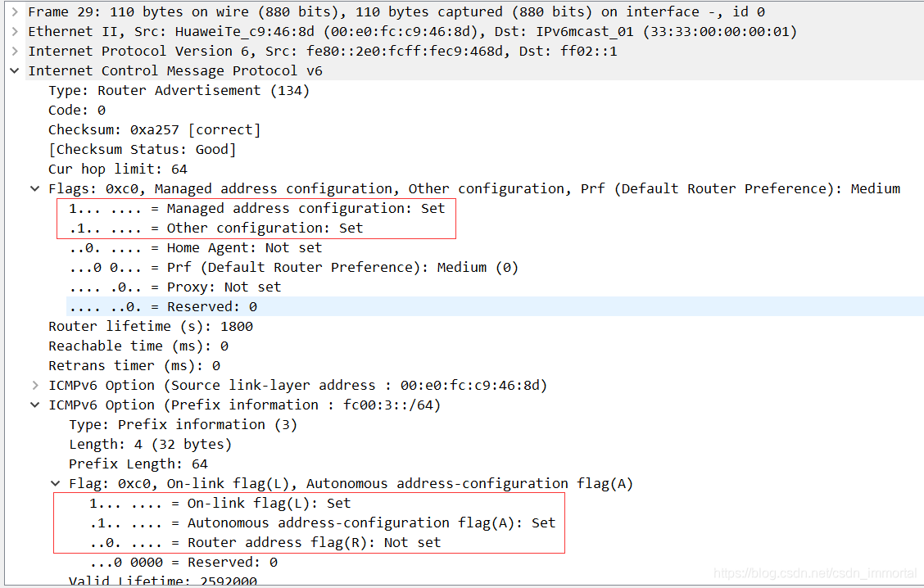The height and width of the screenshot is (588, 924).
Task: Select Autonomous address-configuration flag(A) row
Action: pos(323,523)
